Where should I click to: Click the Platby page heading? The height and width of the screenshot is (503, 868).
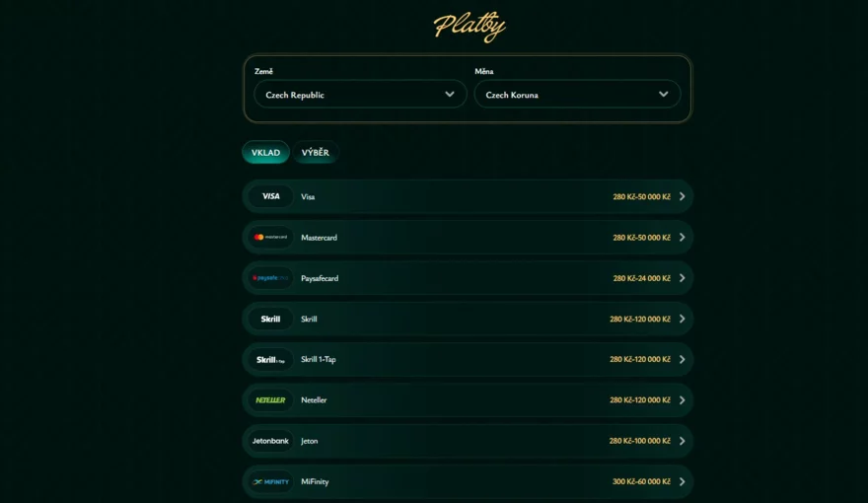(469, 26)
